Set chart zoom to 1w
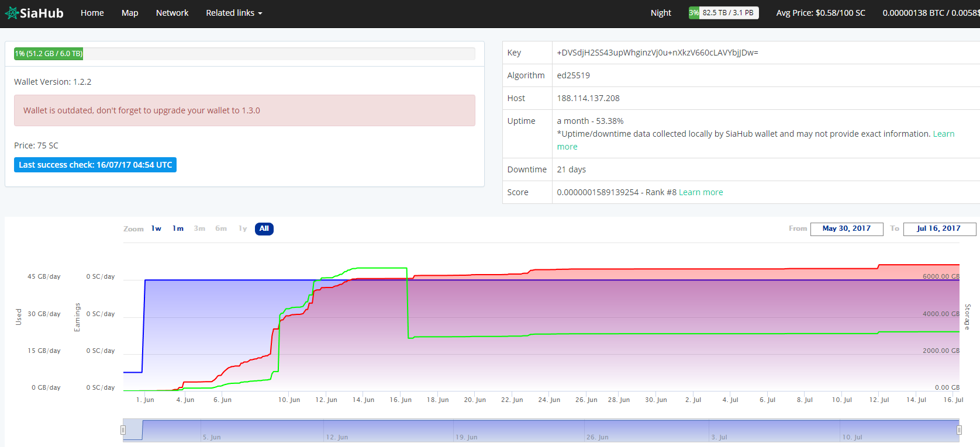Image resolution: width=980 pixels, height=447 pixels. tap(156, 228)
